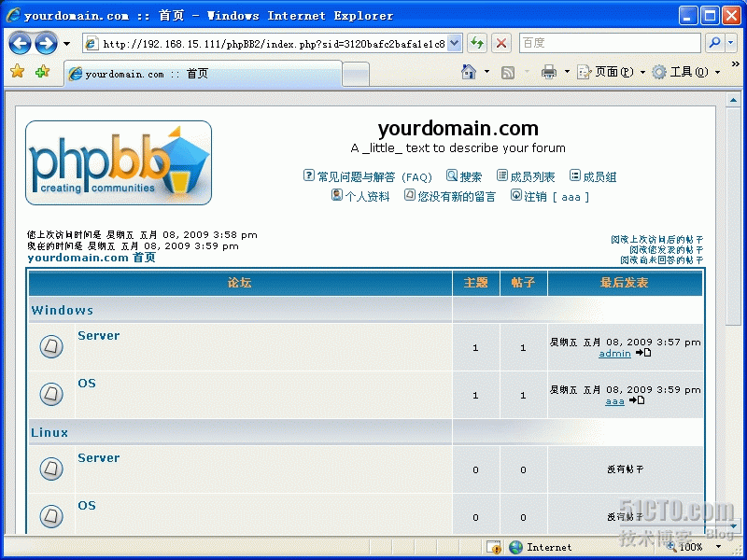Screen dimensions: 747x560
Task: Open the OS forum under Windows
Action: [87, 384]
